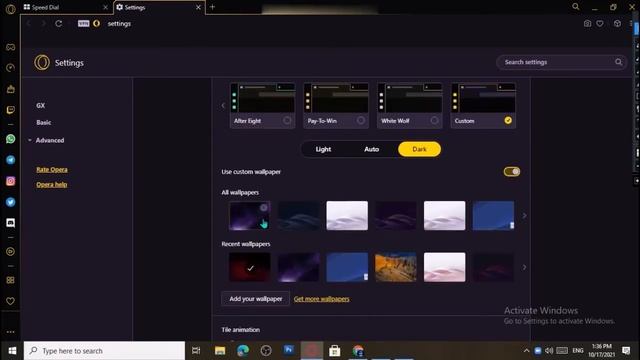640x360 pixels.
Task: Open WhatsApp messenger in the sidebar
Action: [11, 139]
